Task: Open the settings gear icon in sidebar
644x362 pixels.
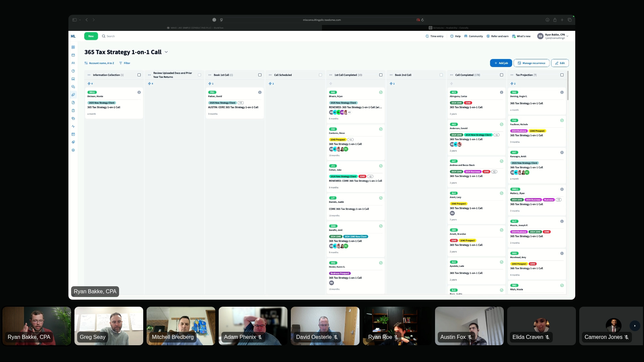Action: click(73, 150)
